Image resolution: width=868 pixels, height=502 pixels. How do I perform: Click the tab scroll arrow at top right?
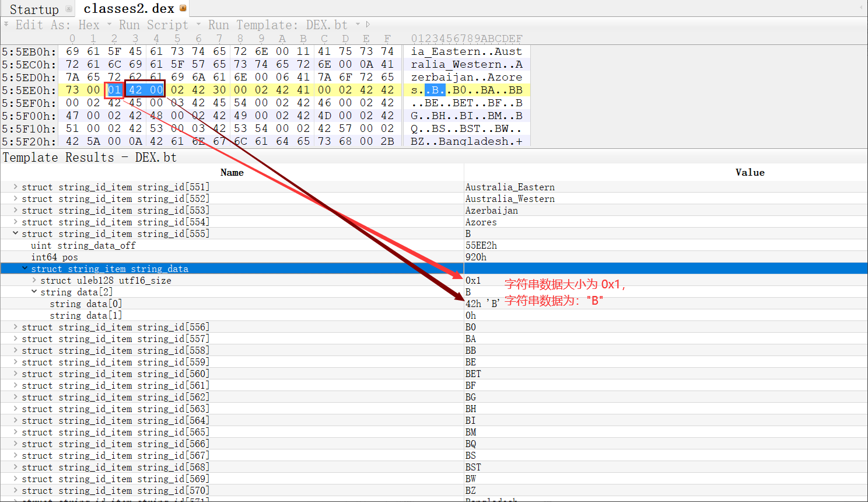pos(861,8)
